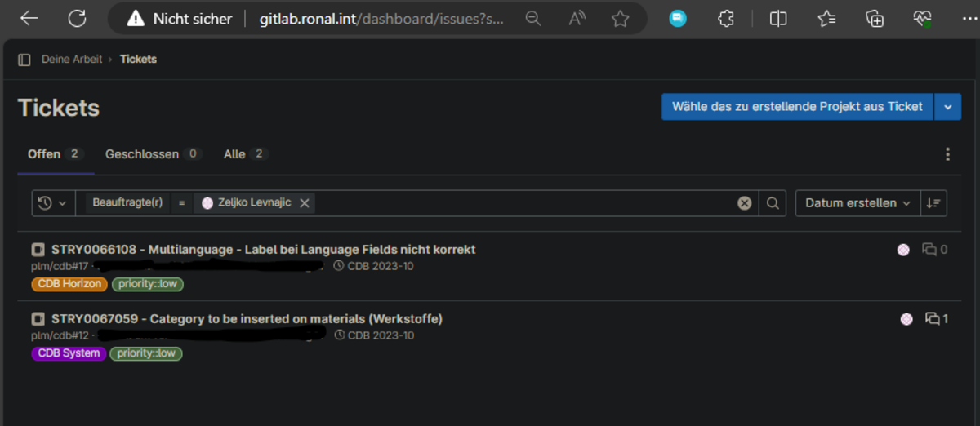Image resolution: width=980 pixels, height=426 pixels.
Task: Click the assignee avatar on ticket STRY0066108
Action: (x=903, y=250)
